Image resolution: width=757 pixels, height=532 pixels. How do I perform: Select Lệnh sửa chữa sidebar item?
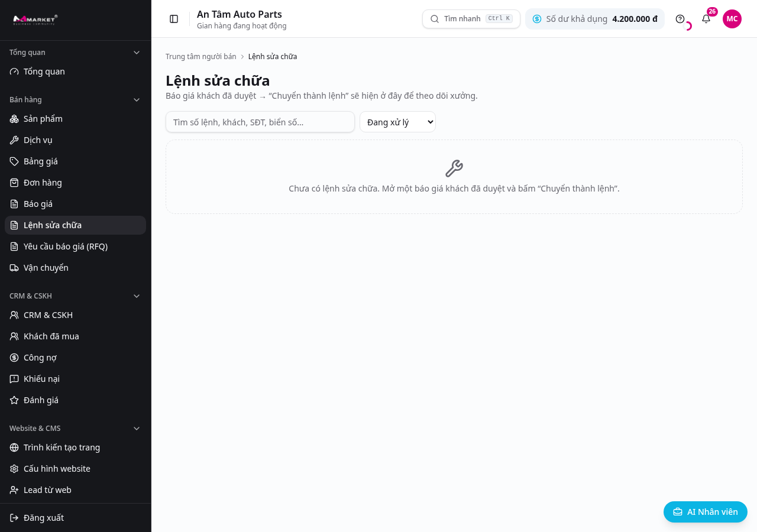pos(75,225)
